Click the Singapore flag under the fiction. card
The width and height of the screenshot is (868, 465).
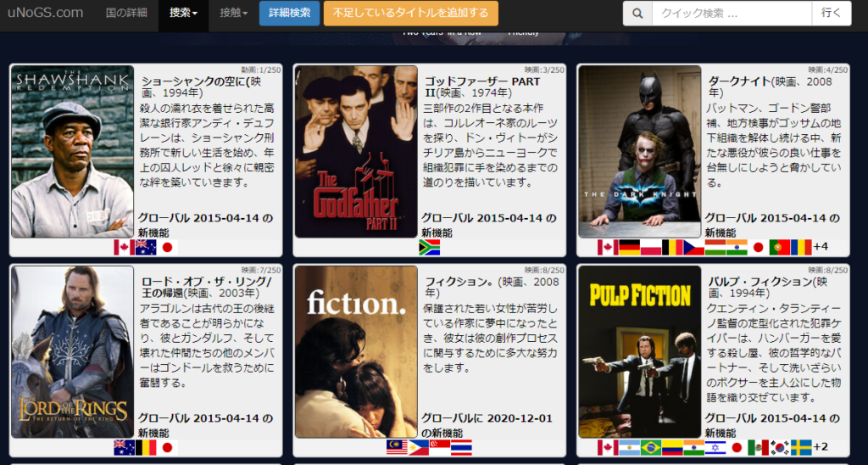[x=440, y=447]
